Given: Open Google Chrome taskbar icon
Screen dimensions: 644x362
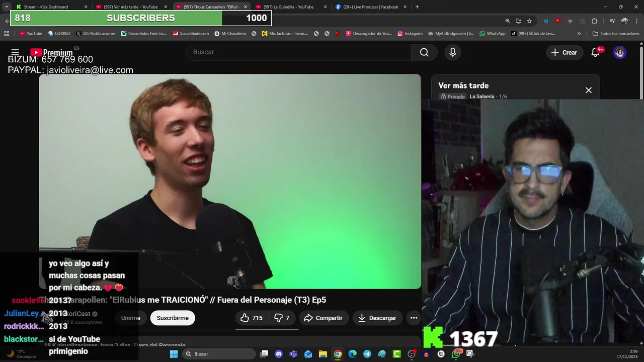Looking at the screenshot, I should click(x=338, y=354).
